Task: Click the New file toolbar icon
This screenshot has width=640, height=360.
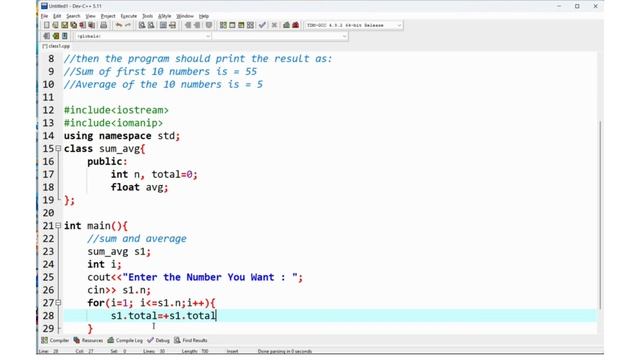Action: 47,25
